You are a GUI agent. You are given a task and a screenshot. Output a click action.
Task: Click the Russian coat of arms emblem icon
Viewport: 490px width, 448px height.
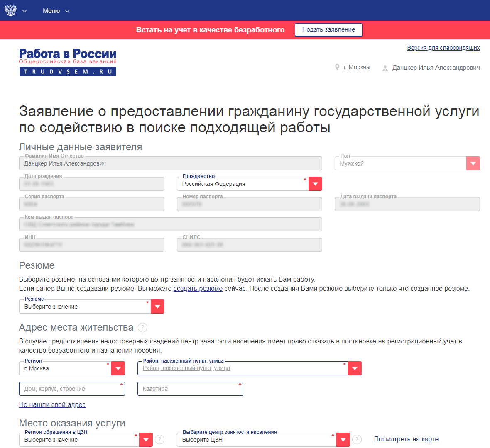10,10
